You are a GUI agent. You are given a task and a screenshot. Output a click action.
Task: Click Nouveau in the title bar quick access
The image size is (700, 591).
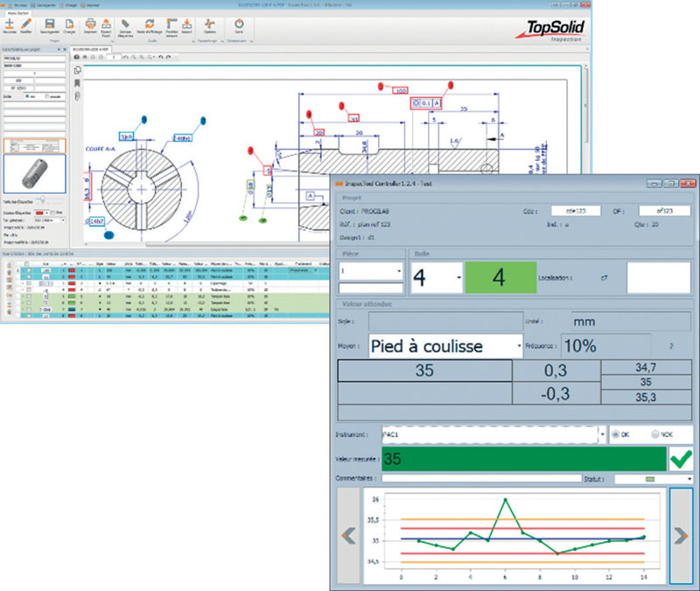click(17, 5)
